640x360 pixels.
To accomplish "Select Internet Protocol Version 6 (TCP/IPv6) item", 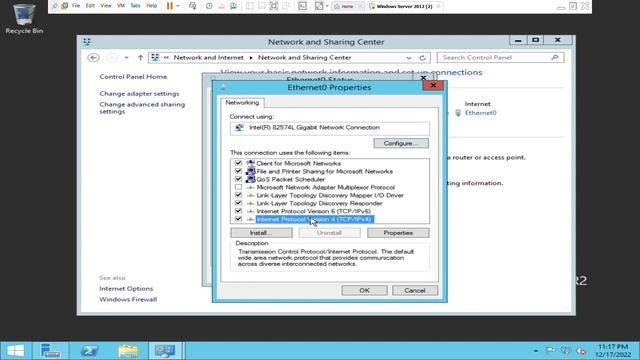I will coord(313,211).
